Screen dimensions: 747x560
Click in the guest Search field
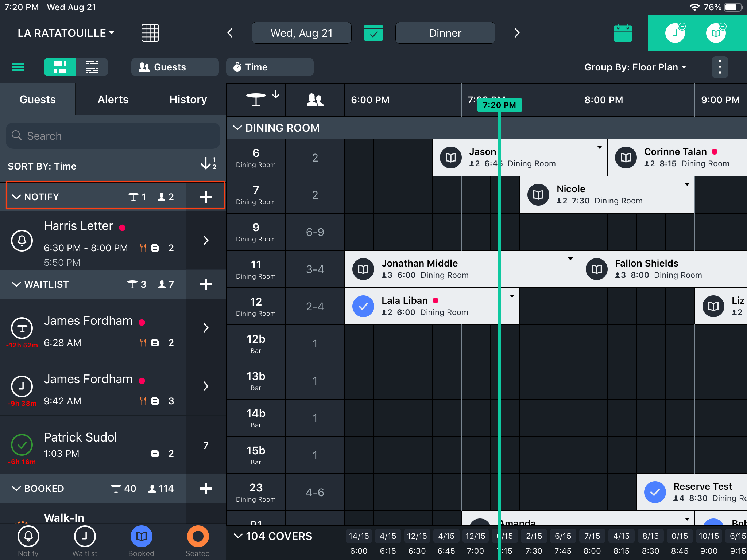pyautogui.click(x=113, y=136)
